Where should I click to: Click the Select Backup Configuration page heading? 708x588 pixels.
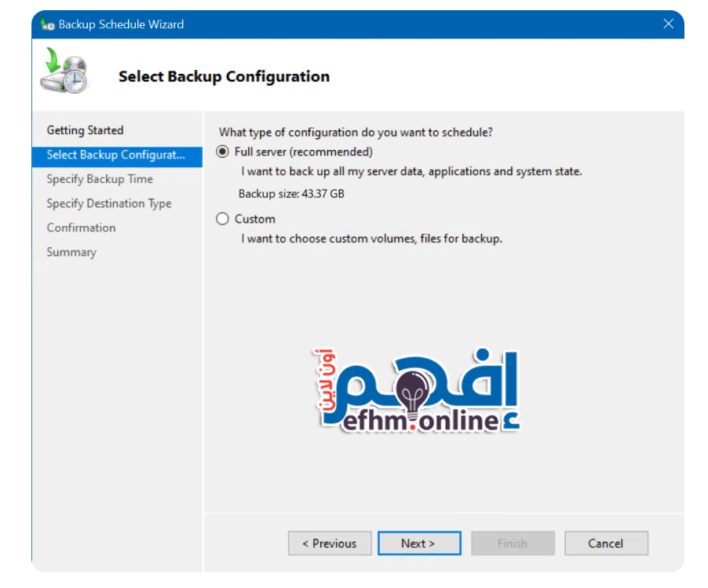(x=224, y=77)
